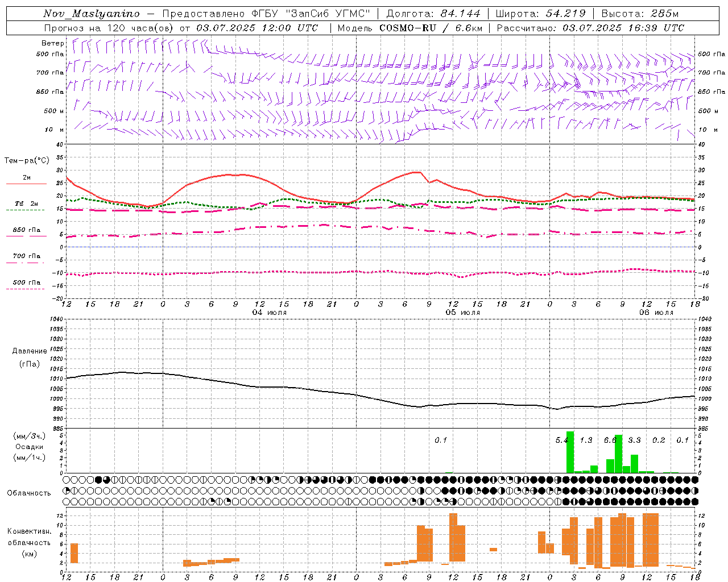Click the longitude value 84.144
This screenshot has height=582, width=728.
pos(461,14)
